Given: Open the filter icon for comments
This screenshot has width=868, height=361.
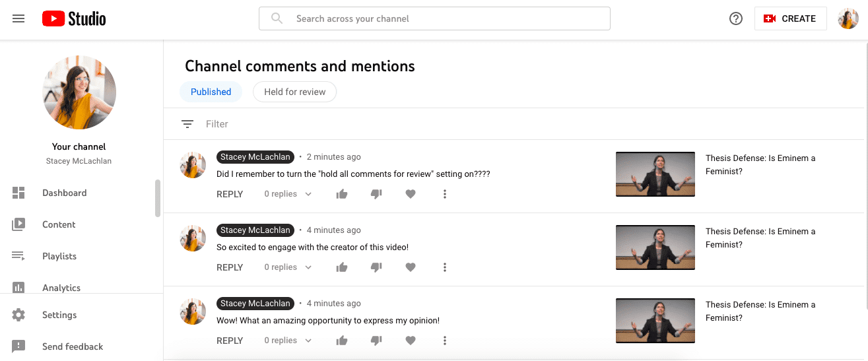Looking at the screenshot, I should (187, 124).
